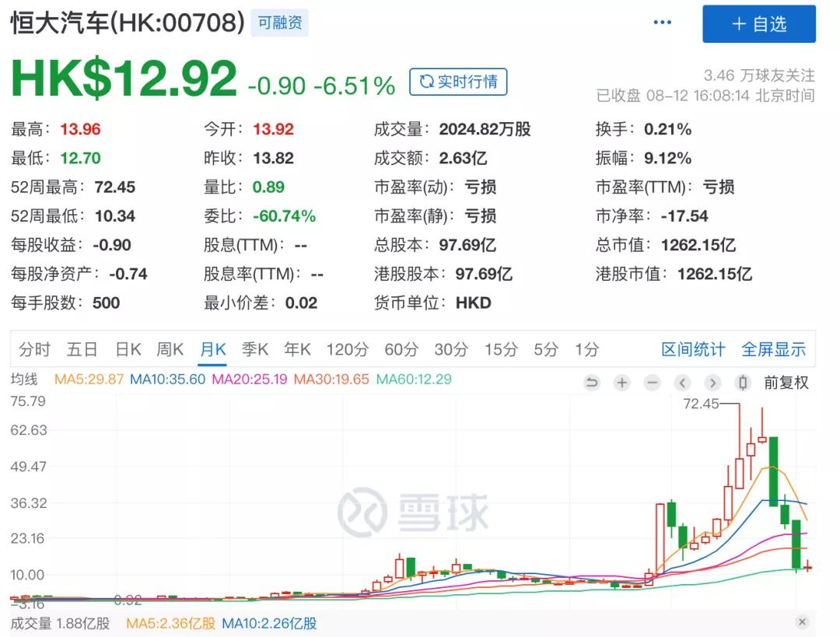Switch chart to 年K tab
The width and height of the screenshot is (840, 637).
point(297,350)
